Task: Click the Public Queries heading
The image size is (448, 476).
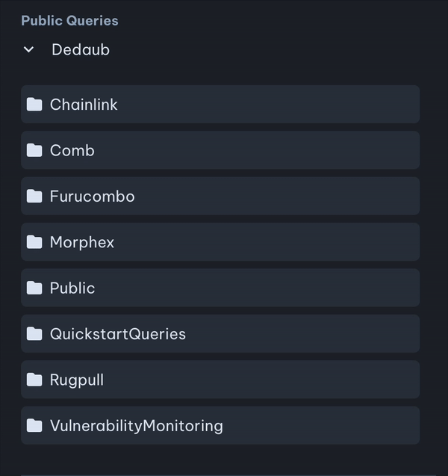Action: [x=69, y=21]
